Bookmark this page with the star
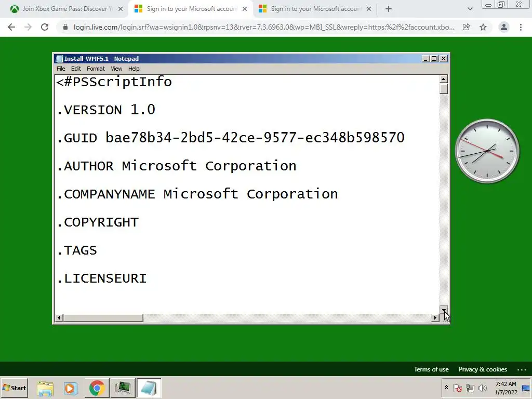This screenshot has height=399, width=532. coord(483,27)
